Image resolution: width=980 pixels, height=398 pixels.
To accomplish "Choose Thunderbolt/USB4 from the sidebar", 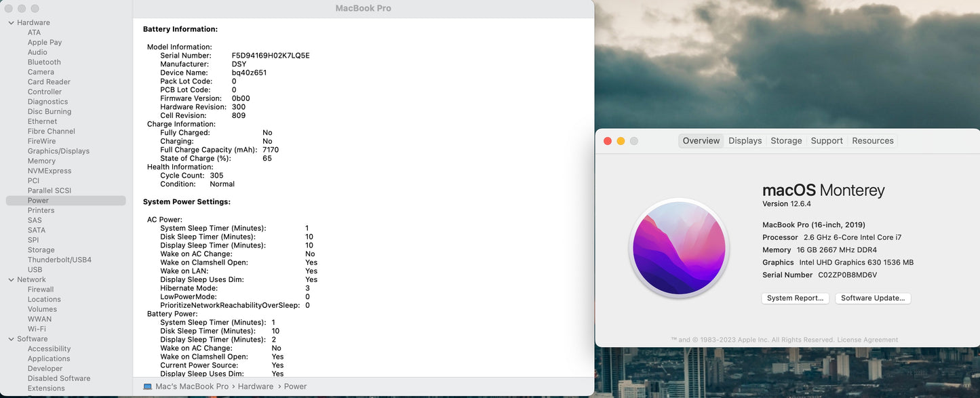I will [x=59, y=260].
